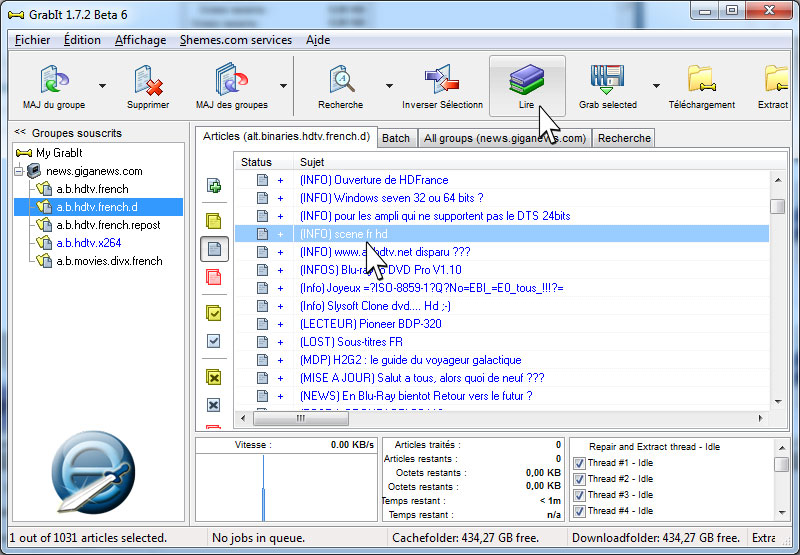Click the thread list scrollbar down arrow
Image resolution: width=800 pixels, height=555 pixels.
782,513
